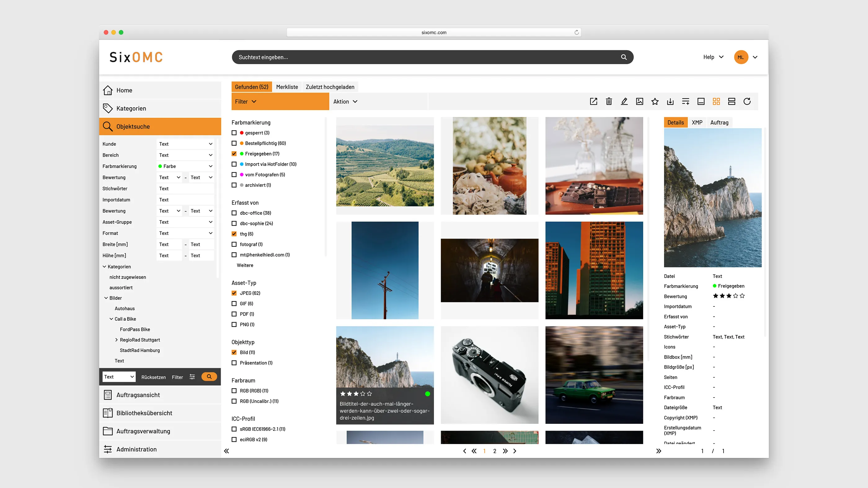
Task: Click browser reload icon in address bar
Action: [576, 32]
